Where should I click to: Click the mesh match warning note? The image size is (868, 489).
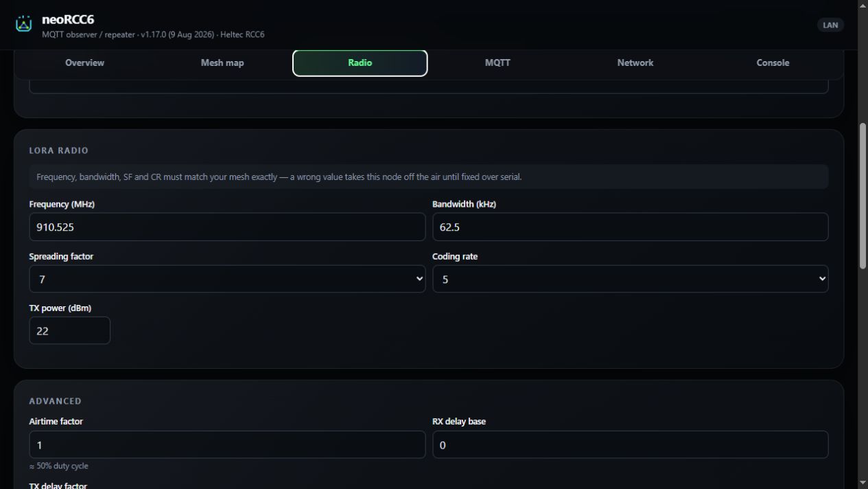(428, 177)
